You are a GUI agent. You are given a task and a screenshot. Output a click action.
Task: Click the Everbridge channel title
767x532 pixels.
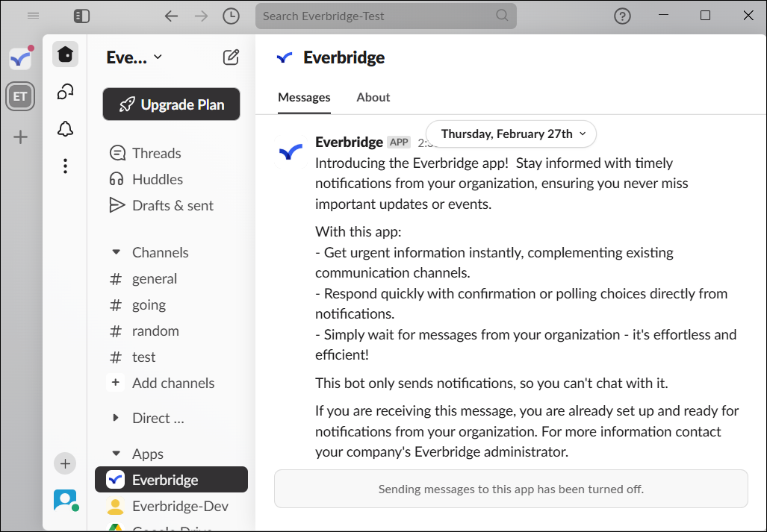pyautogui.click(x=344, y=57)
